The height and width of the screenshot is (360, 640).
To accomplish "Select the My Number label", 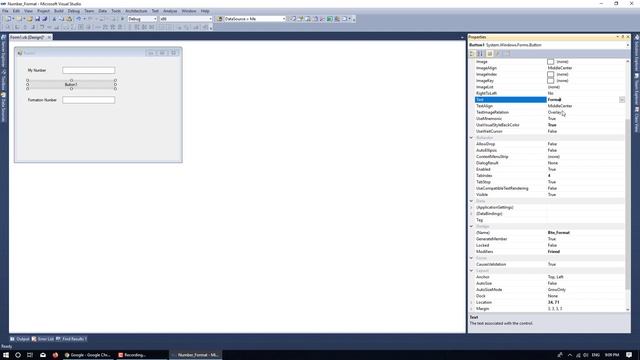I will click(x=37, y=70).
